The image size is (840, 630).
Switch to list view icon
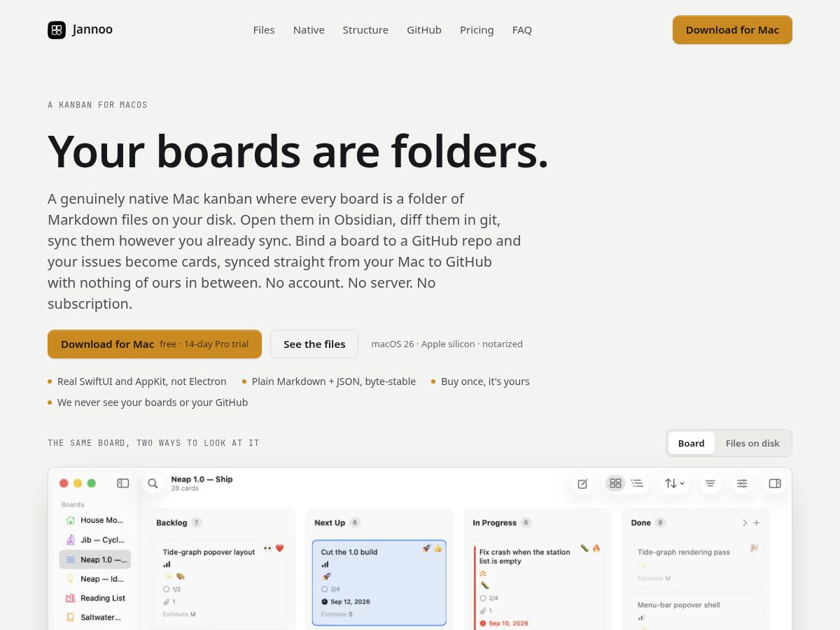point(637,483)
